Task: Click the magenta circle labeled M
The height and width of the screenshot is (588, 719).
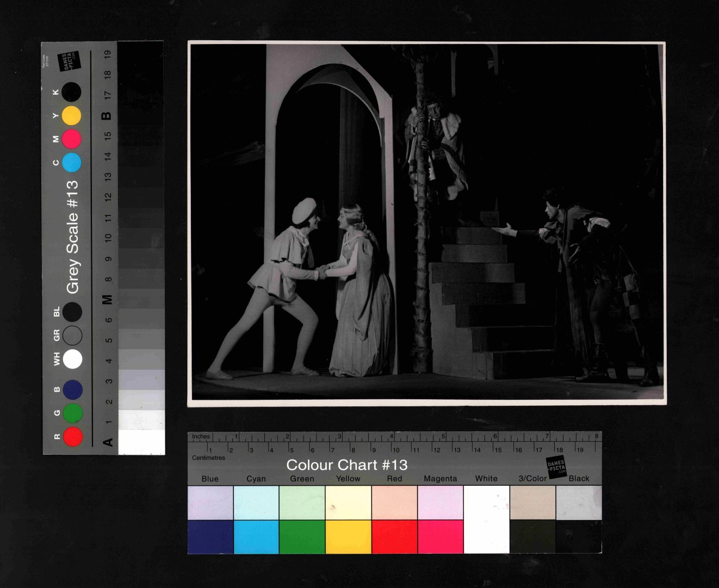Action: pyautogui.click(x=71, y=139)
